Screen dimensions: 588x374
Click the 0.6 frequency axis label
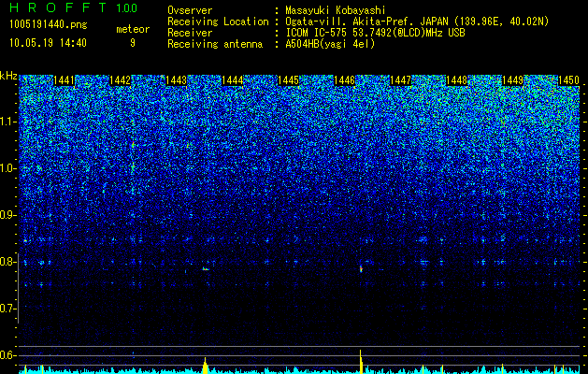point(7,355)
